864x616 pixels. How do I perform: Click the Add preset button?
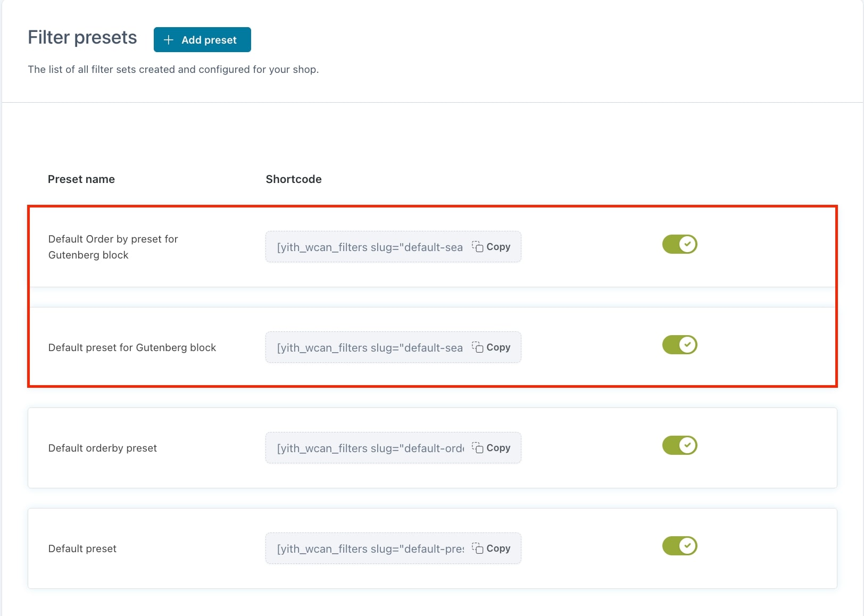(202, 40)
